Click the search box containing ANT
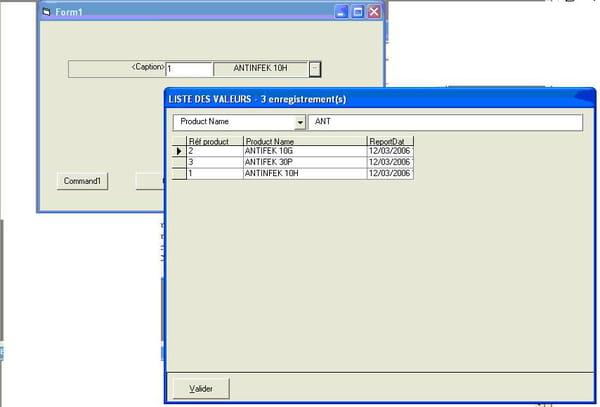 [x=445, y=122]
